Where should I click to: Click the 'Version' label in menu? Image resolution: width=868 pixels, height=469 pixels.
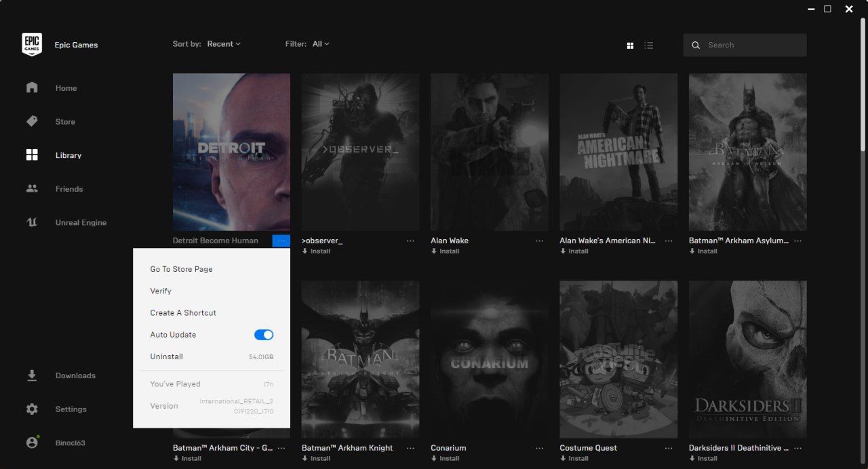pyautogui.click(x=164, y=406)
